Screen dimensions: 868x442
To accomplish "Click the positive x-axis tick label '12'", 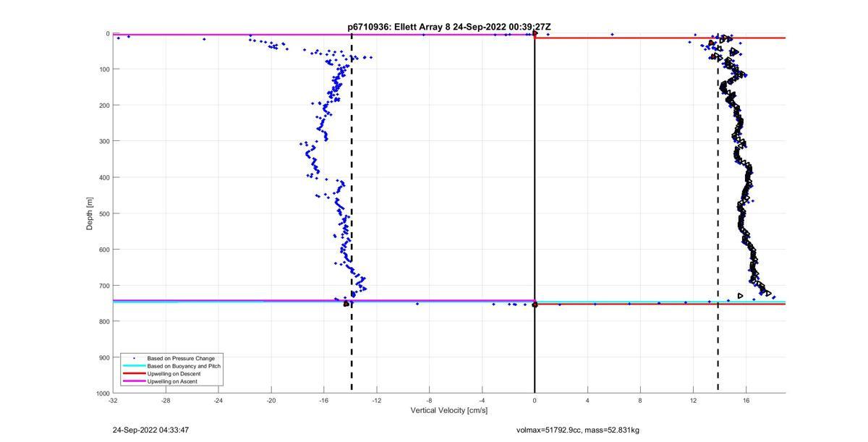I will click(693, 400).
